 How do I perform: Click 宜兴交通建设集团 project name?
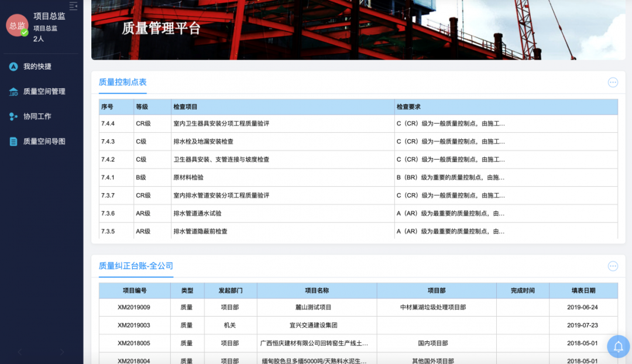(x=314, y=325)
